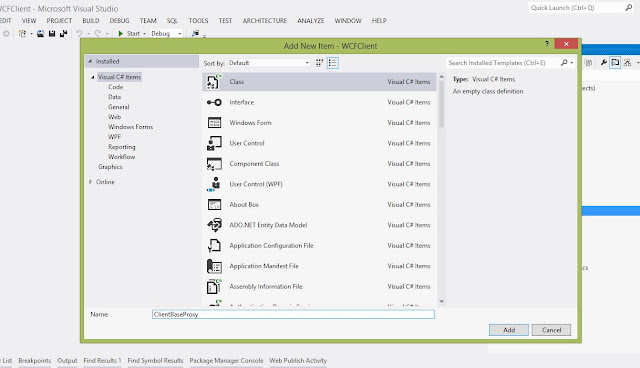640x368 pixels.
Task: Select the Data category
Action: tap(114, 97)
